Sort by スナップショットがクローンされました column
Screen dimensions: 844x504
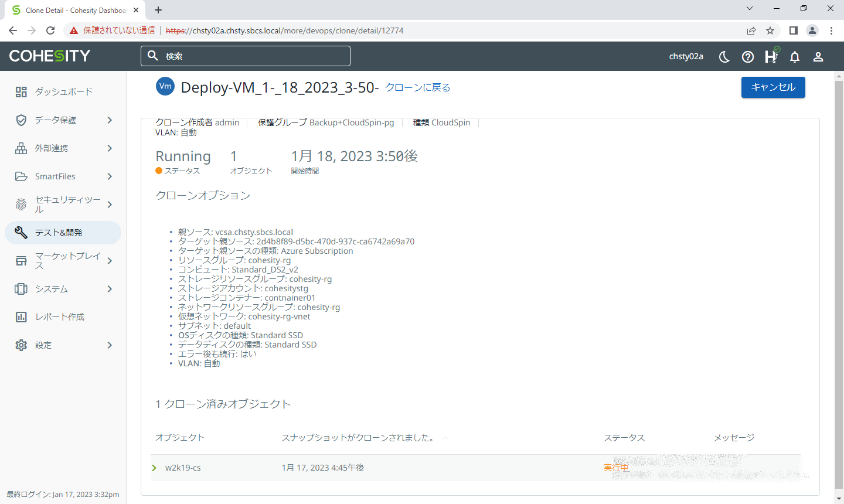point(358,438)
